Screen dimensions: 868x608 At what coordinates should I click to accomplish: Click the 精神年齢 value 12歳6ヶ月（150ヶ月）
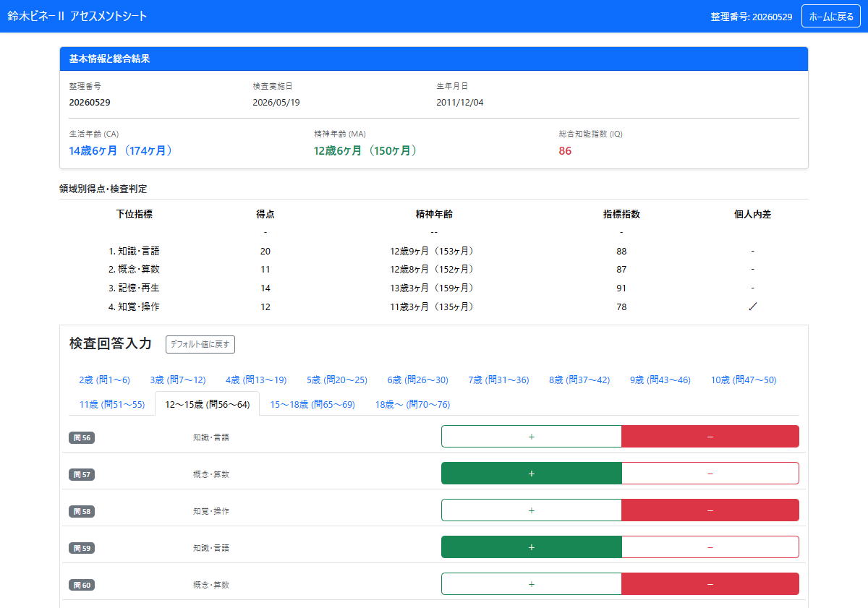pos(366,151)
